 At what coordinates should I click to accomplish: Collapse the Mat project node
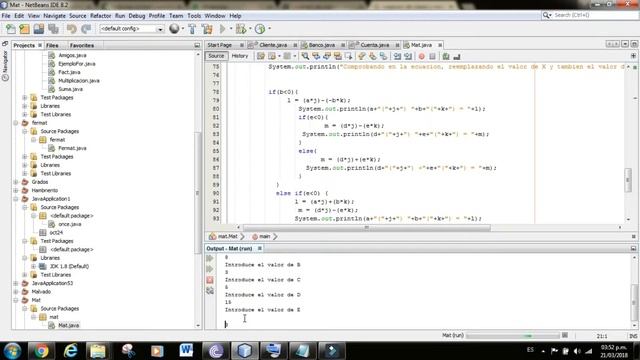[16, 300]
